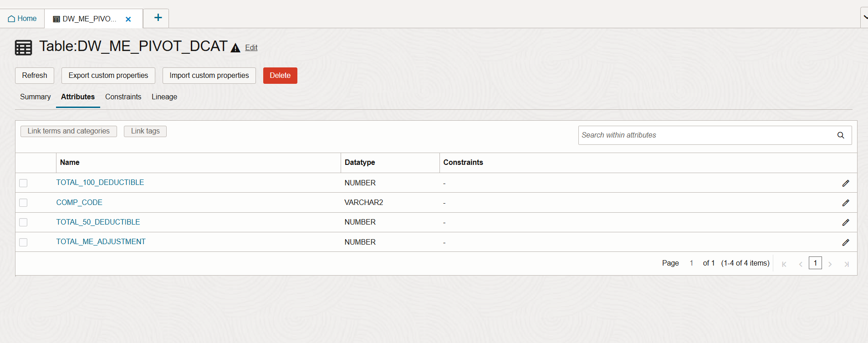The image size is (868, 343).
Task: Open the Lineage tab
Action: [x=164, y=97]
